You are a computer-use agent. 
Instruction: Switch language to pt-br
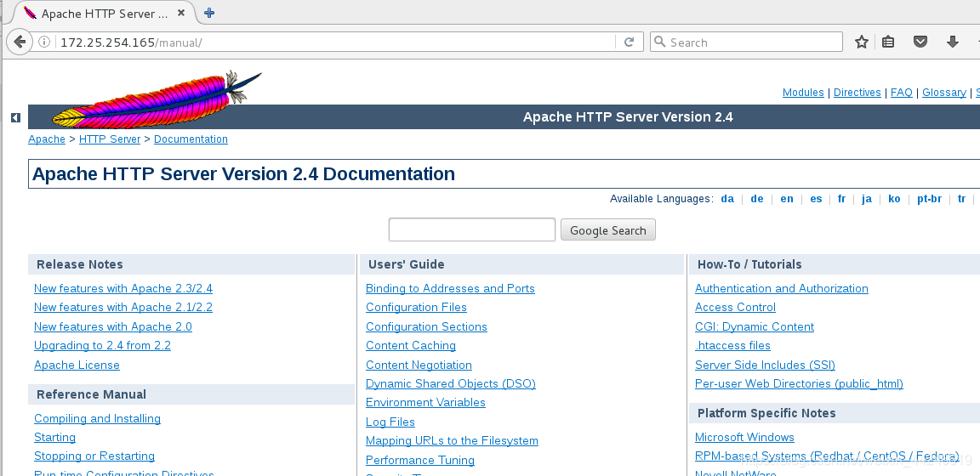pos(929,199)
